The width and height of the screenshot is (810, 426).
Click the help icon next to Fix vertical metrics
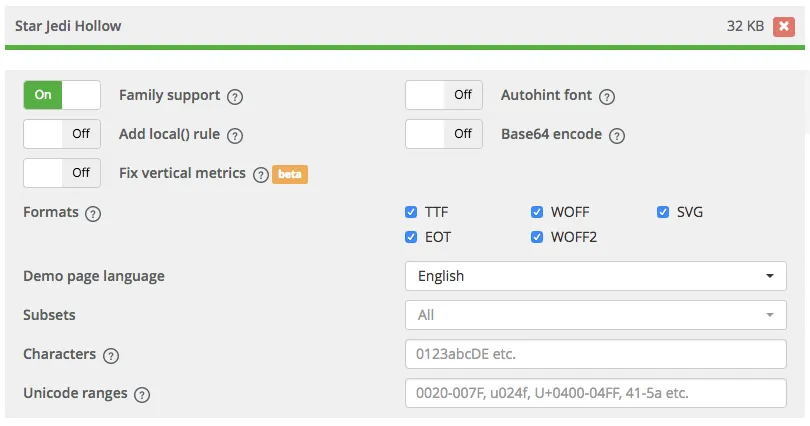(261, 174)
